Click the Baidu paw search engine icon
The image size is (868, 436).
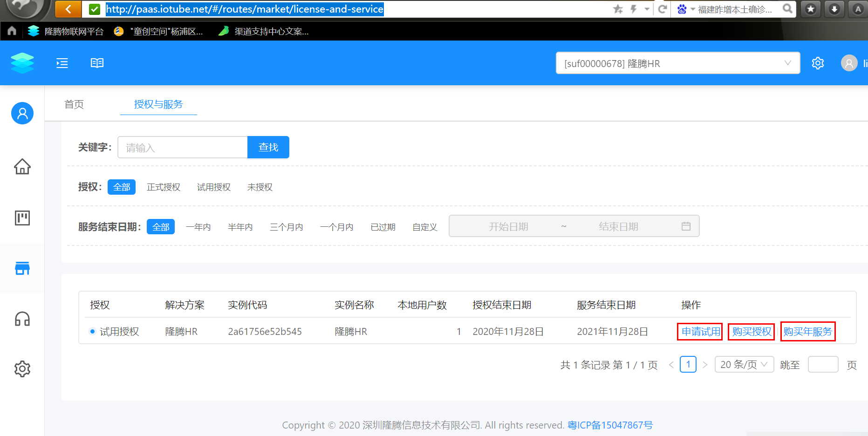(x=682, y=9)
